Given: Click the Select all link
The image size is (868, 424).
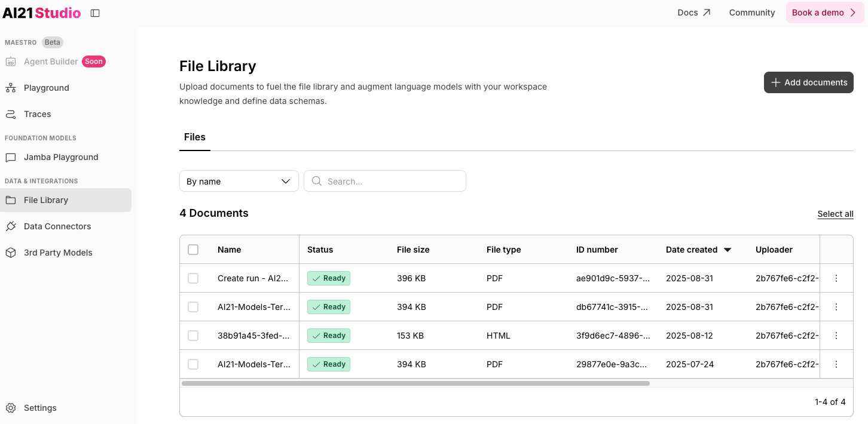Looking at the screenshot, I should (835, 214).
